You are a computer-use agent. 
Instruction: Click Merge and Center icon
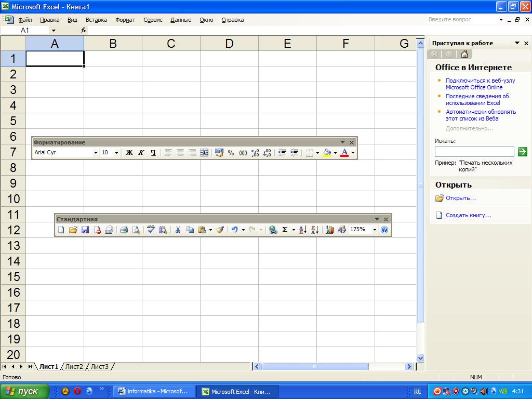(204, 153)
